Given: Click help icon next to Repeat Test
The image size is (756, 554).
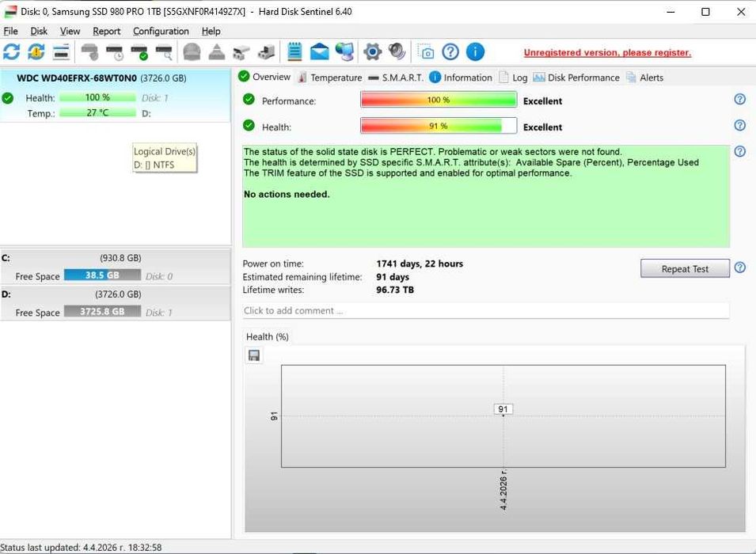Looking at the screenshot, I should (739, 268).
